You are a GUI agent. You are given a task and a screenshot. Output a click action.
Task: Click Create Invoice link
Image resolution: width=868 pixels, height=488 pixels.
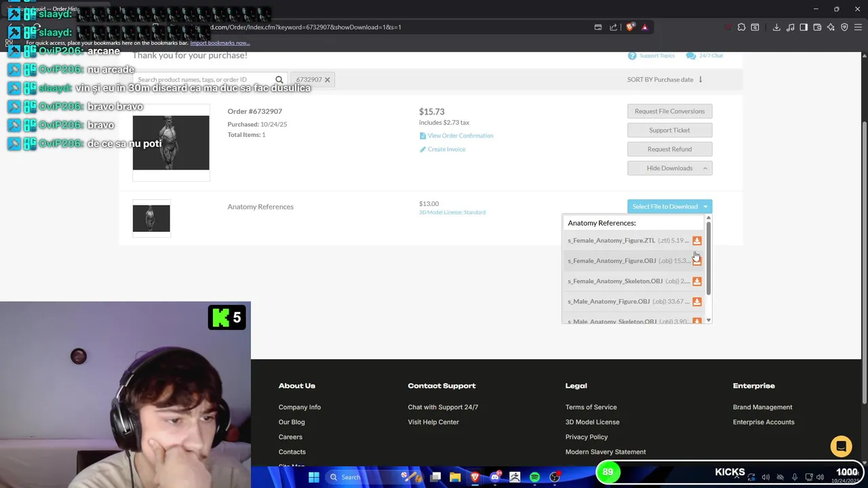446,149
